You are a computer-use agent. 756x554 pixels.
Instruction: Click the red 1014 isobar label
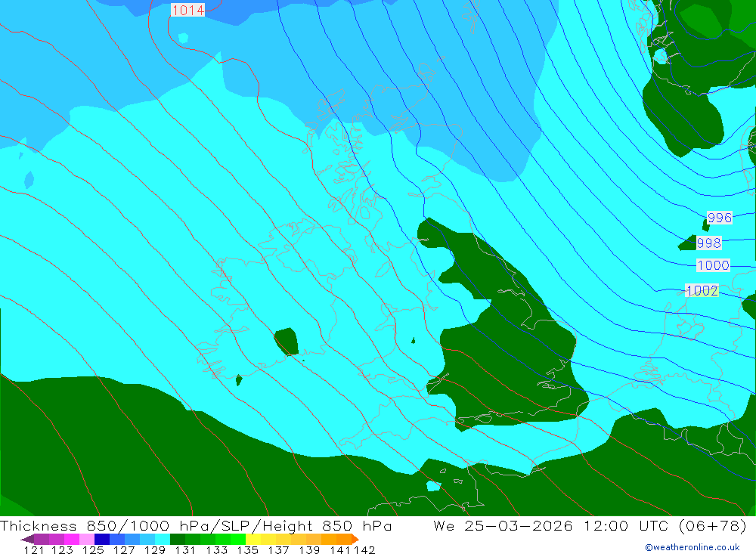tap(188, 10)
